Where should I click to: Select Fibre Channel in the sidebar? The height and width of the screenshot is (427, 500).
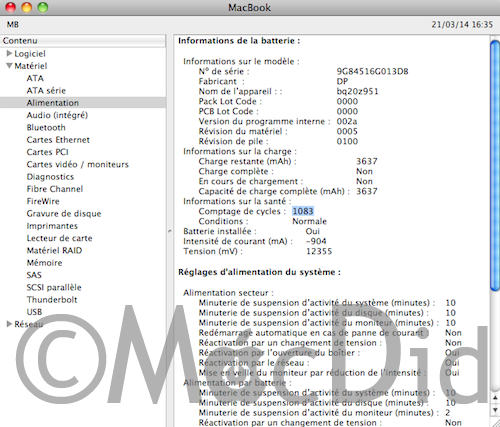coord(55,189)
